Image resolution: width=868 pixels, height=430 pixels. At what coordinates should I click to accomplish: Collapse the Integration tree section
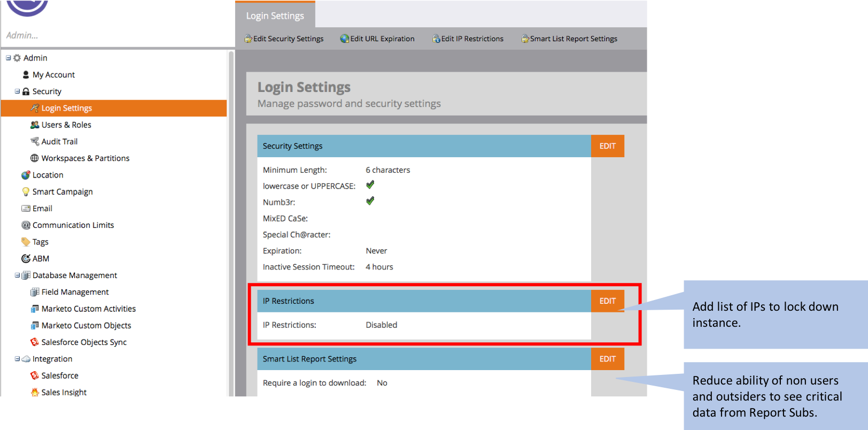17,359
